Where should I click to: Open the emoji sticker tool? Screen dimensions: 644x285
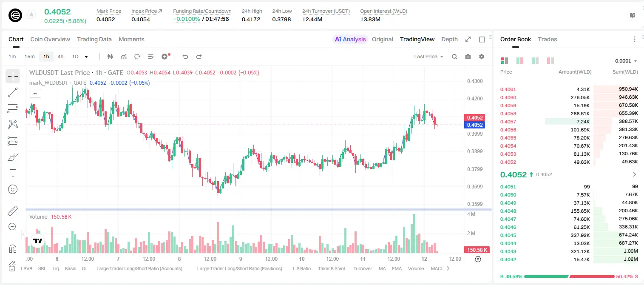(x=13, y=189)
